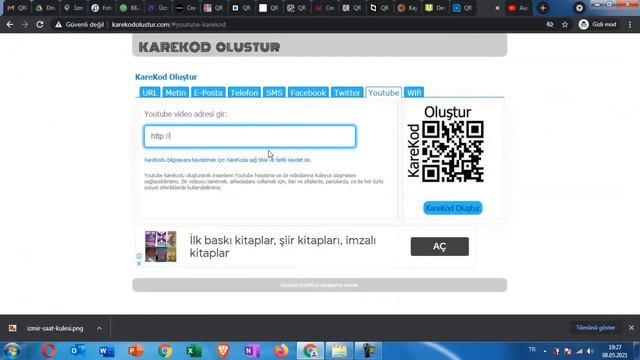Close the active browser tab
Viewport: 640px width, 360px height.
[497, 8]
